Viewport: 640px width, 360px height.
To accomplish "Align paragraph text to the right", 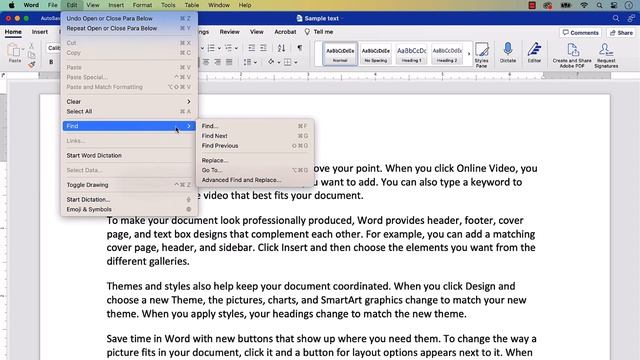I will coord(218,62).
